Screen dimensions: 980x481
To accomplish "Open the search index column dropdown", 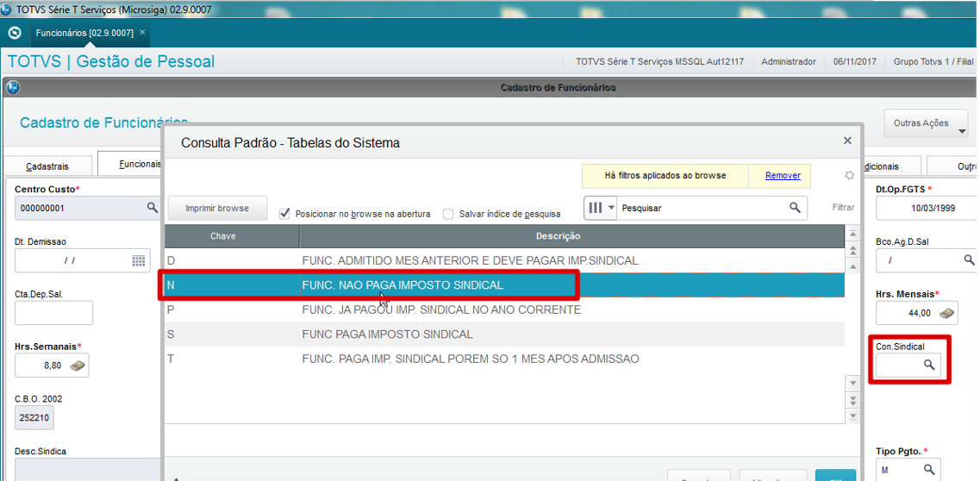I will 600,208.
